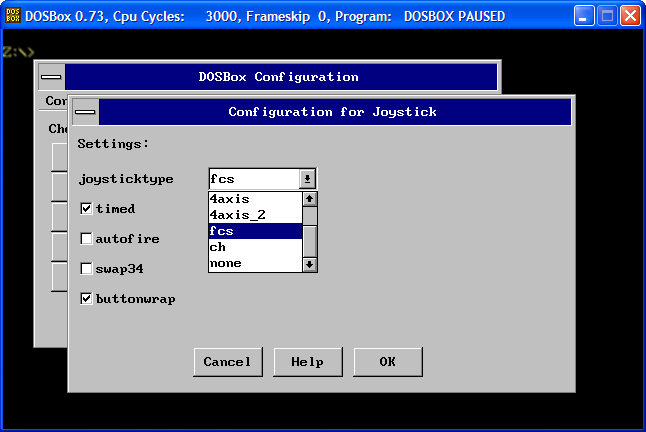Open Help for joystick configuration
The width and height of the screenshot is (646, 432).
pos(308,362)
